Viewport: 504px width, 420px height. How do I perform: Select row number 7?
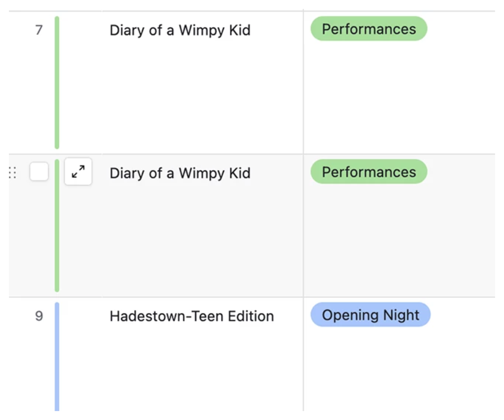click(38, 30)
